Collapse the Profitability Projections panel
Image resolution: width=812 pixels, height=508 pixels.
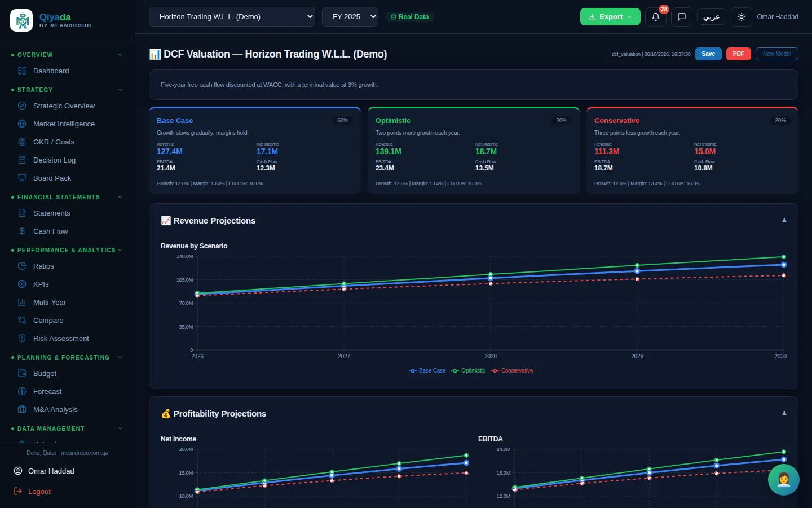[784, 413]
